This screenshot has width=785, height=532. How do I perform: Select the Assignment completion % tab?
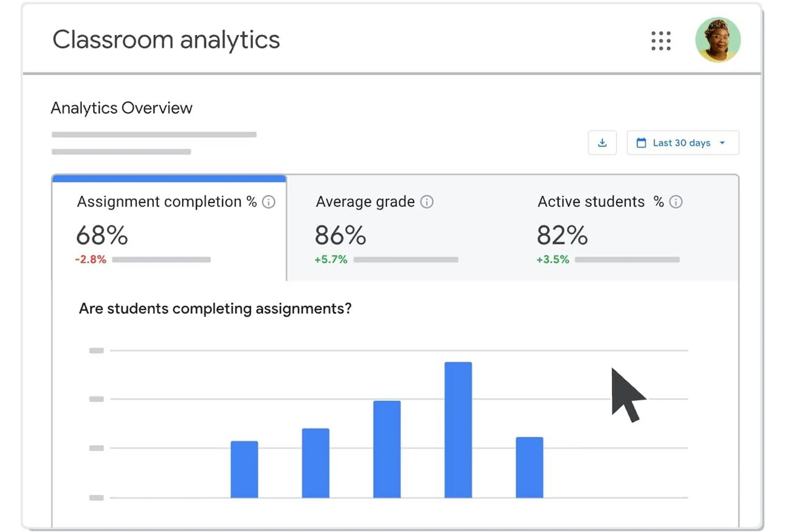[169, 230]
